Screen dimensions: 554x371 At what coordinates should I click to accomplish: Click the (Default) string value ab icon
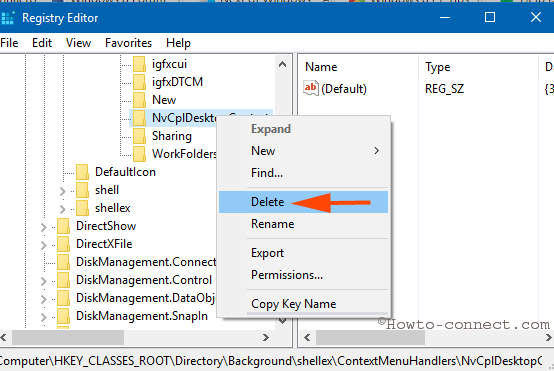(311, 88)
